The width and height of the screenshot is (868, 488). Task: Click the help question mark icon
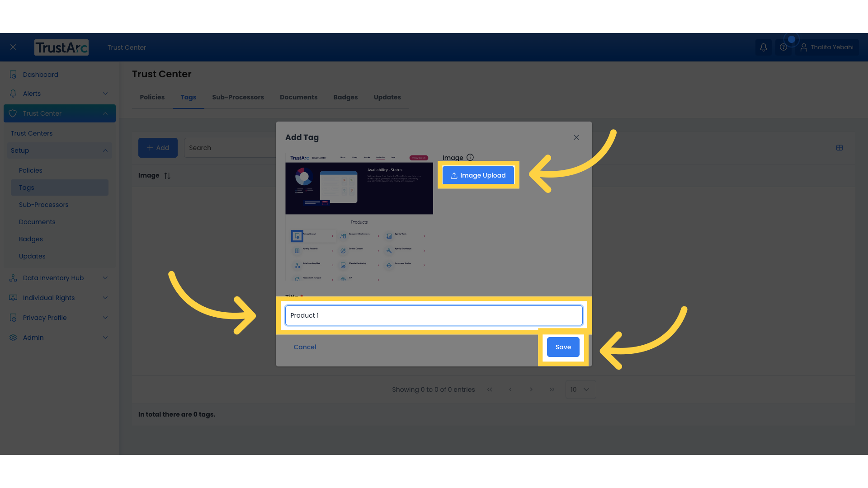coord(783,47)
